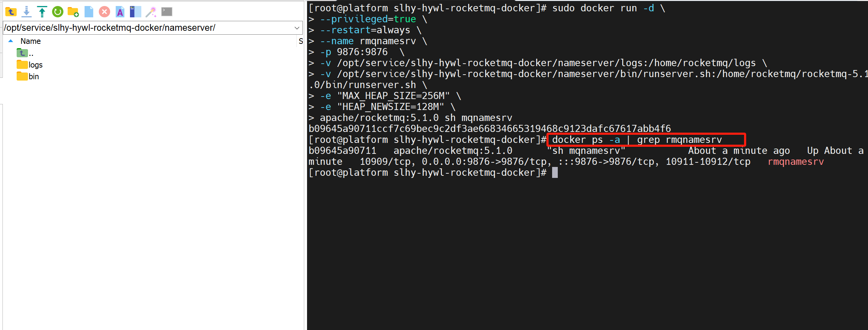868x330 pixels.
Task: Select the logs folder
Action: tap(30, 65)
